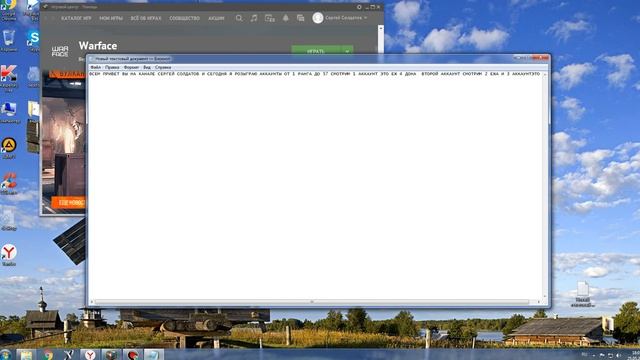The image size is (640, 360).
Task: Open the Computer desktop icon
Action: pyautogui.click(x=9, y=113)
